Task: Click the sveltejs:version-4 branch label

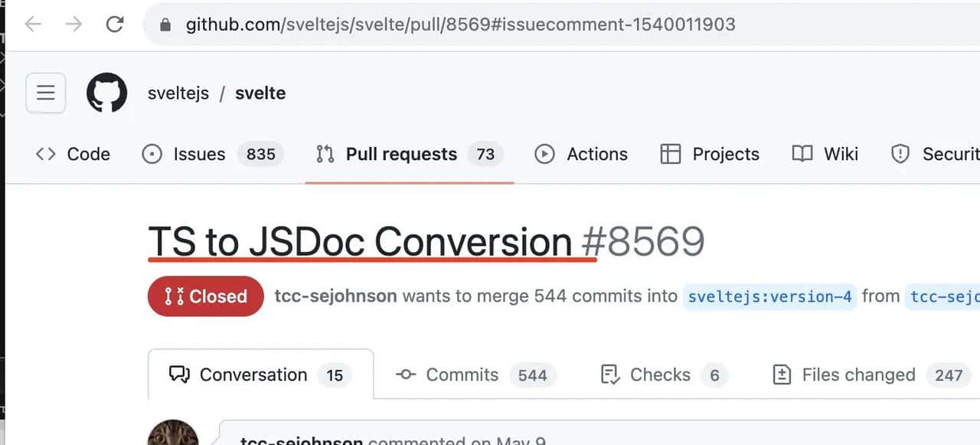Action: tap(770, 296)
